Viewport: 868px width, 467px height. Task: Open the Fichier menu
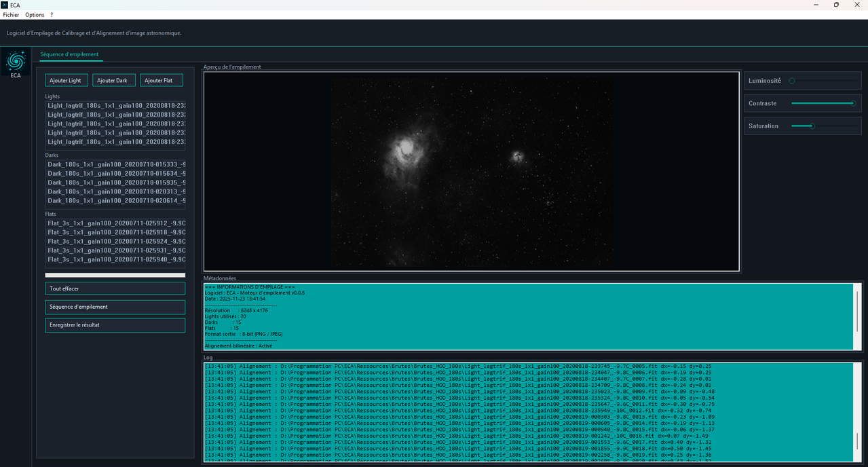pyautogui.click(x=11, y=15)
